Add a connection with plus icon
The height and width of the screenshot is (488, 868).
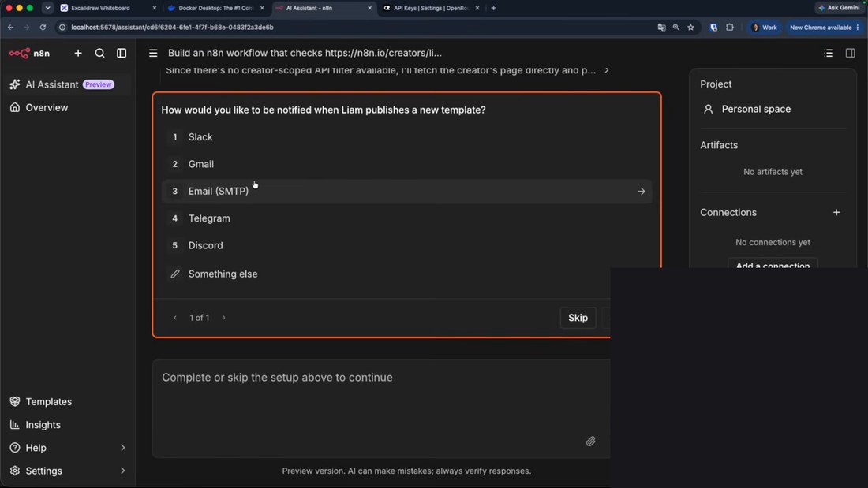836,212
